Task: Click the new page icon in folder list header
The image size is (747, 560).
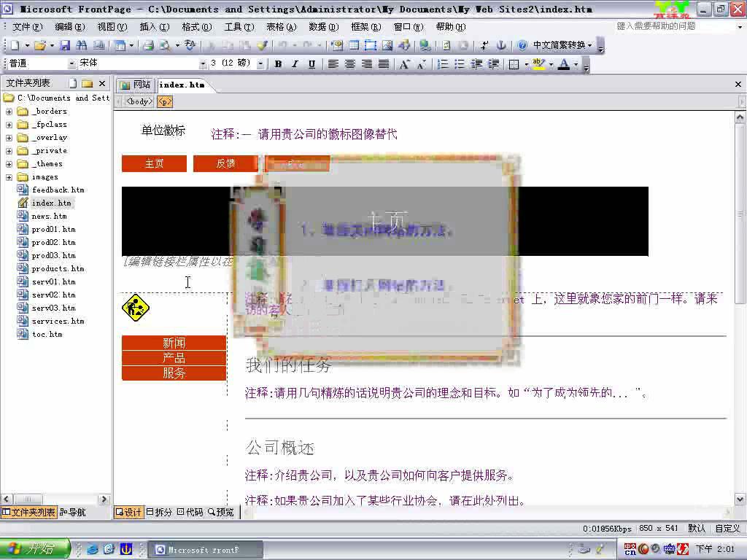Action: point(73,83)
